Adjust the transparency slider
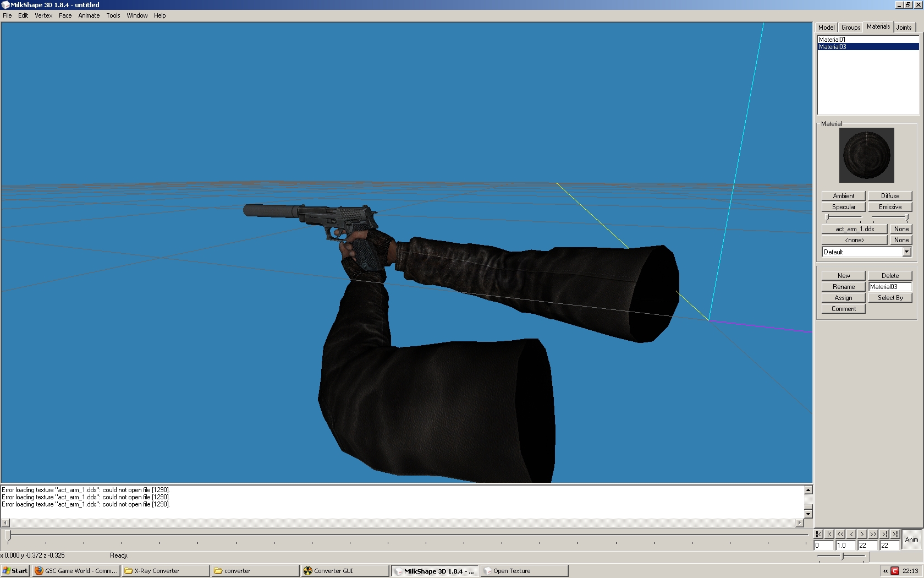This screenshot has width=924, height=578. (x=890, y=218)
